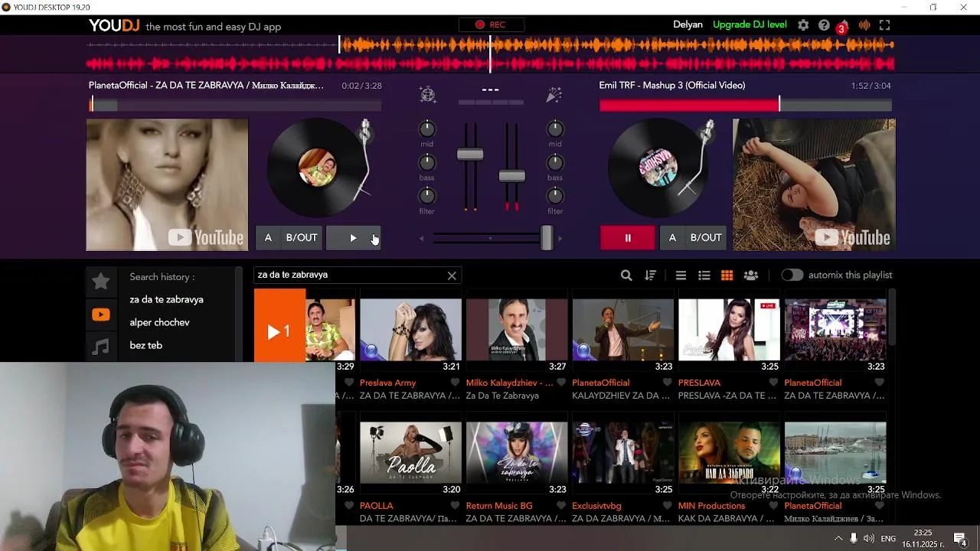Adjust the right deck filter knob
980x551 pixels.
tap(555, 197)
